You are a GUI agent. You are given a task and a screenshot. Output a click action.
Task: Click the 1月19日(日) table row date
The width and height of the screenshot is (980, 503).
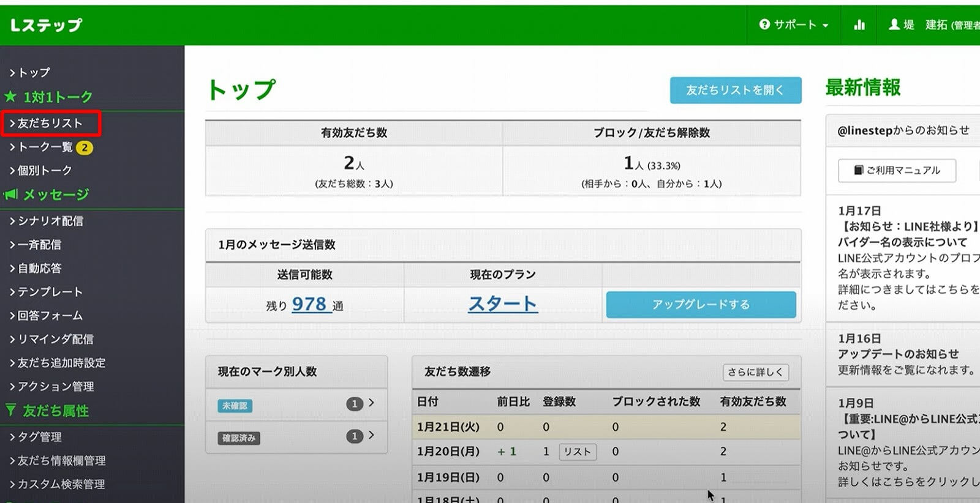[x=448, y=477]
